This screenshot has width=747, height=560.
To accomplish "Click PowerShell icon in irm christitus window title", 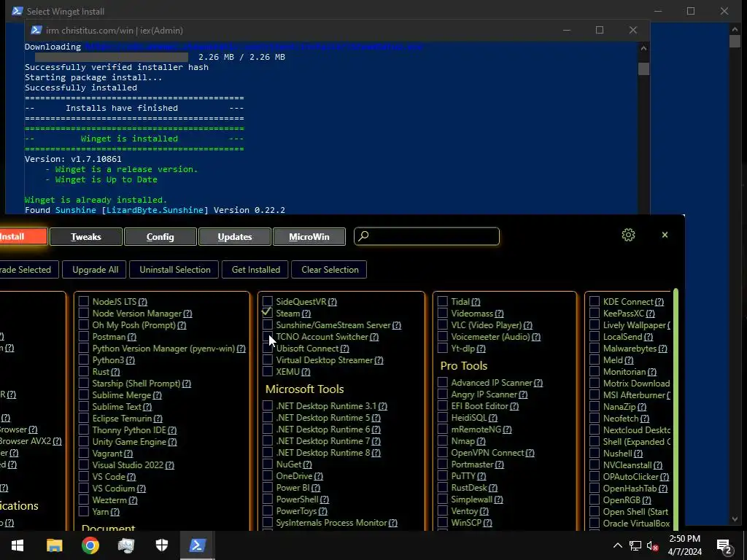I will (x=36, y=30).
